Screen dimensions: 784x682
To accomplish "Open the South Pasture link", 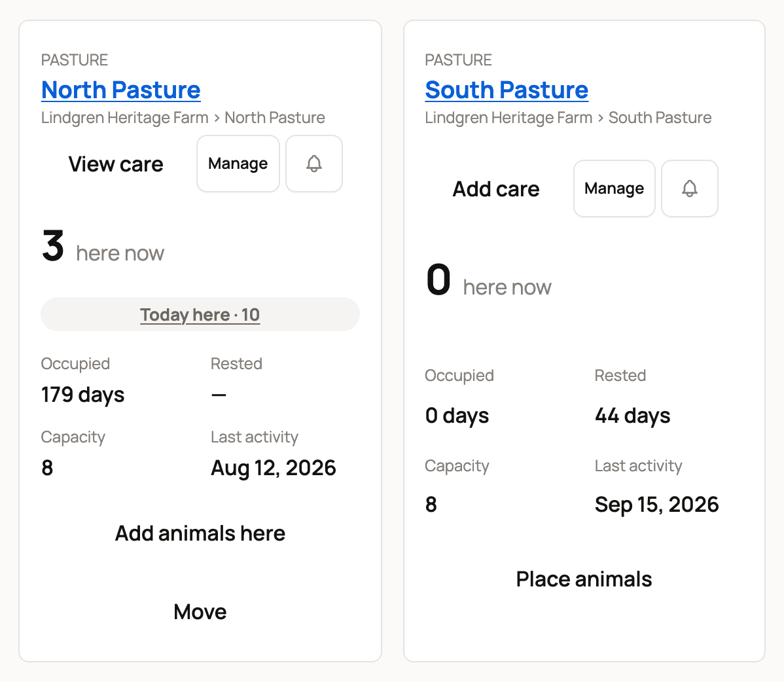I will pos(507,90).
